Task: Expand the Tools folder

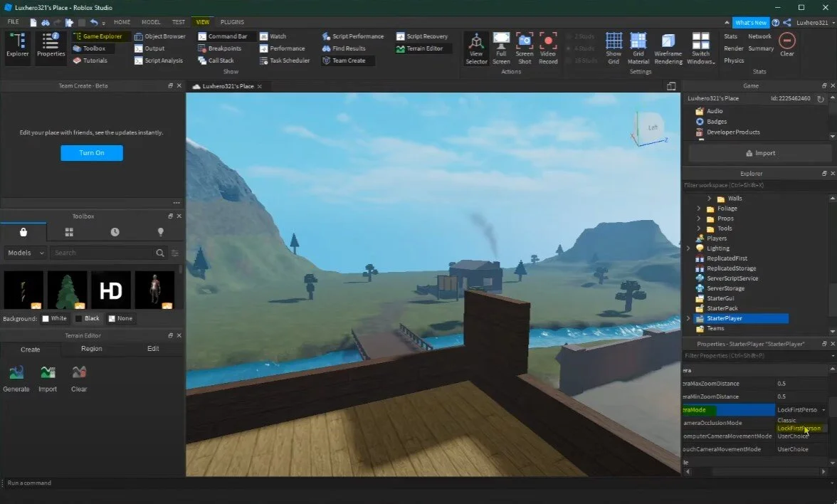Action: click(699, 229)
